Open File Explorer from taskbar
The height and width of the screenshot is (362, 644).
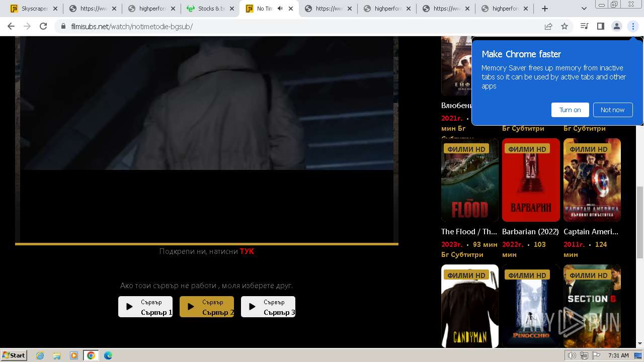click(x=57, y=355)
